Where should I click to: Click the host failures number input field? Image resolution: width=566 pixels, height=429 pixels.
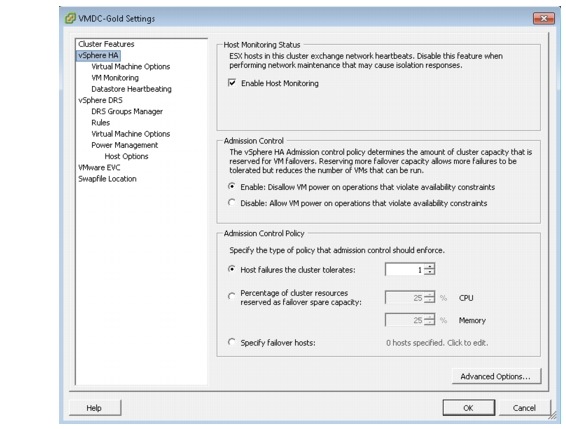pyautogui.click(x=405, y=269)
